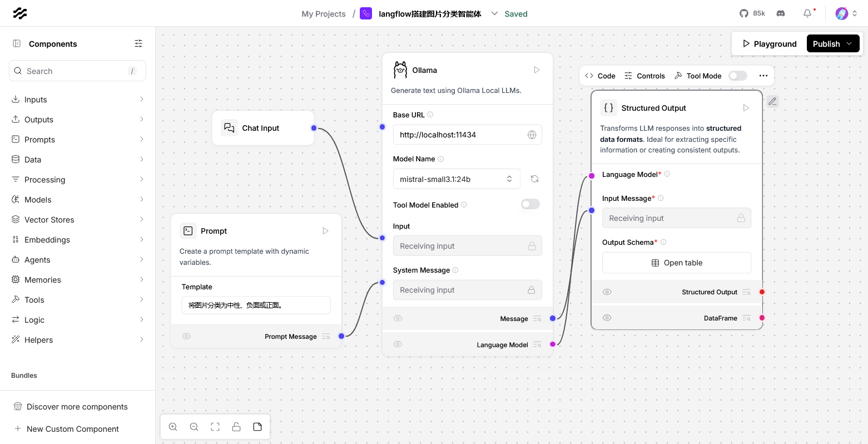The height and width of the screenshot is (444, 868).
Task: Open component filter settings icon
Action: pos(138,43)
